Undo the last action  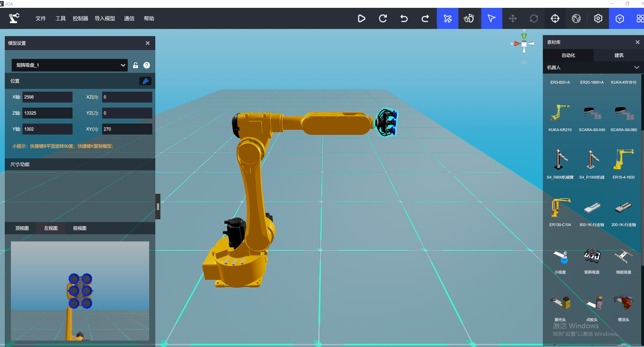click(x=404, y=18)
